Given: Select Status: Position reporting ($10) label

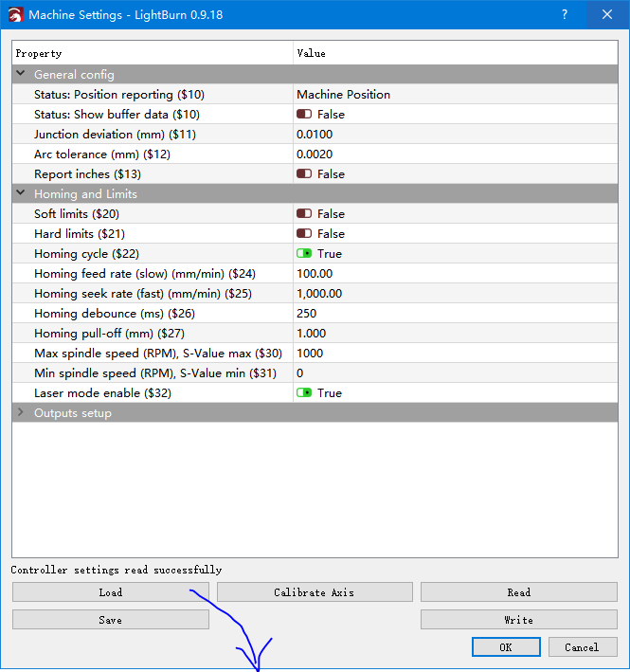Looking at the screenshot, I should pos(119,94).
